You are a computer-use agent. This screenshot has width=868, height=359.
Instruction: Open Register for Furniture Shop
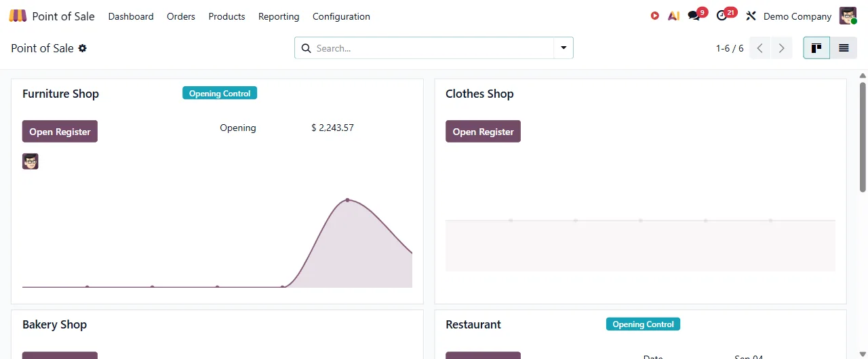click(60, 132)
